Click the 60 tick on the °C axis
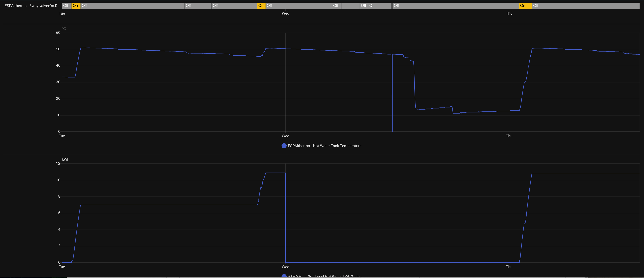 tap(58, 33)
